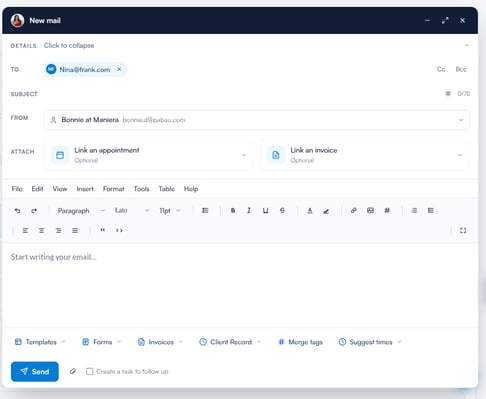Screen dimensions: 486x399
Task: Pick highlight background color tool
Action: [326, 211]
